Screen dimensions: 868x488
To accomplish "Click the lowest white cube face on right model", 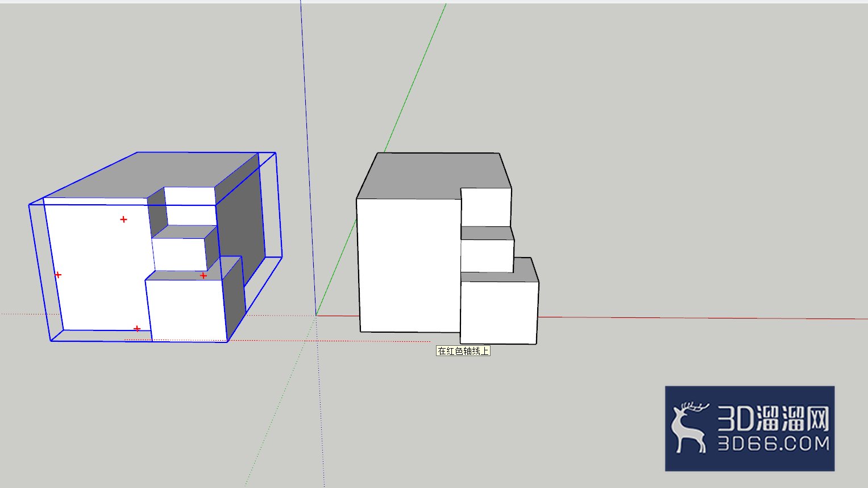I will tap(499, 312).
